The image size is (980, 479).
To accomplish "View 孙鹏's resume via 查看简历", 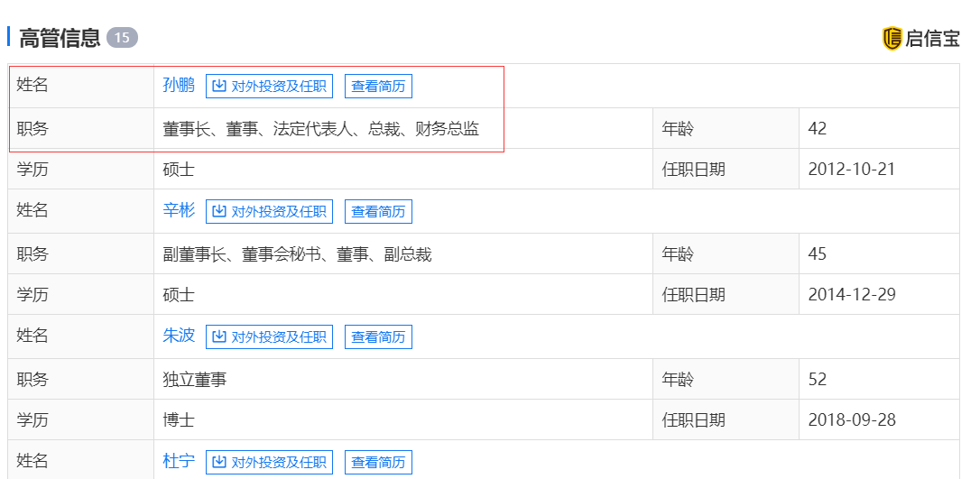I will (x=378, y=87).
